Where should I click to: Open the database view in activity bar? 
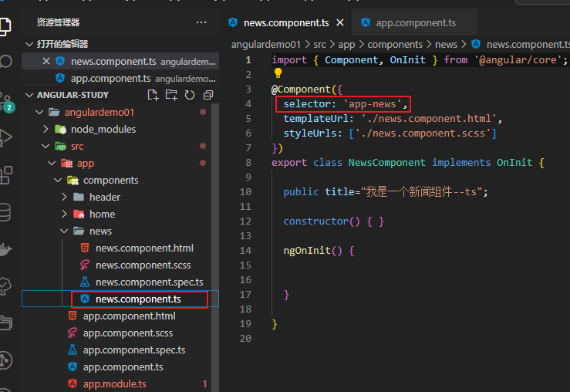pos(5,212)
